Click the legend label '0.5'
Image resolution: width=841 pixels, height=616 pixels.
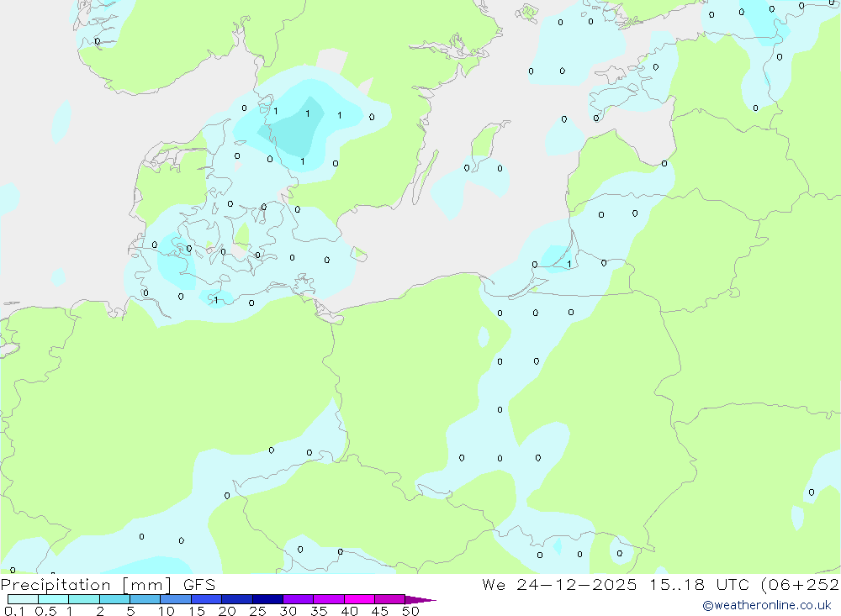click(45, 611)
